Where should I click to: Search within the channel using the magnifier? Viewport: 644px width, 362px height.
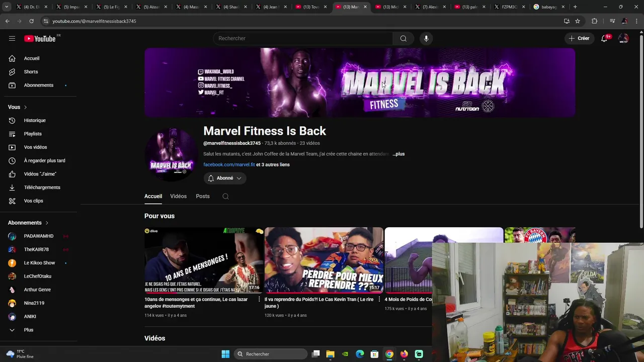(x=225, y=197)
